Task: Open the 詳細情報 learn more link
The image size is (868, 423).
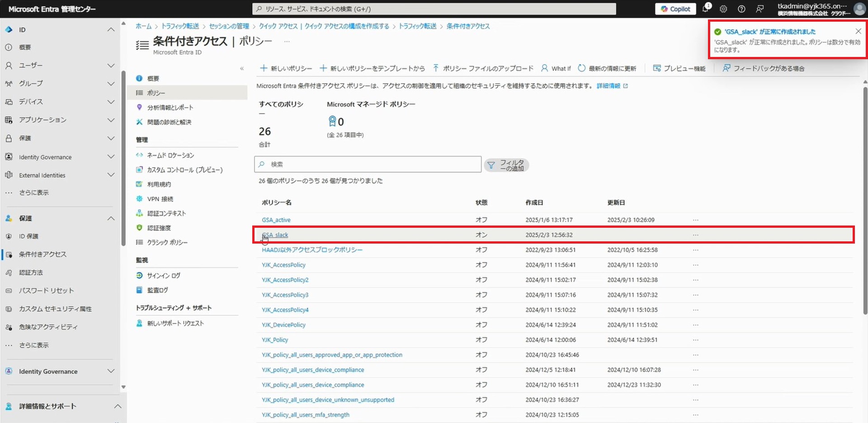Action: tap(612, 86)
